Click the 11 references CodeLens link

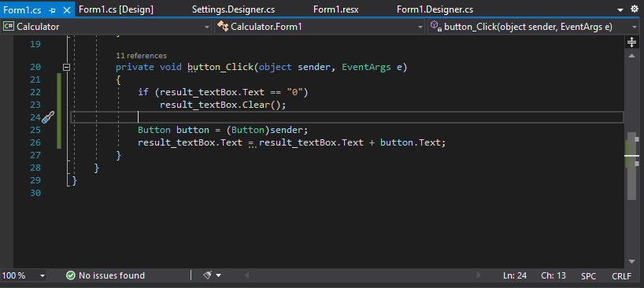141,56
